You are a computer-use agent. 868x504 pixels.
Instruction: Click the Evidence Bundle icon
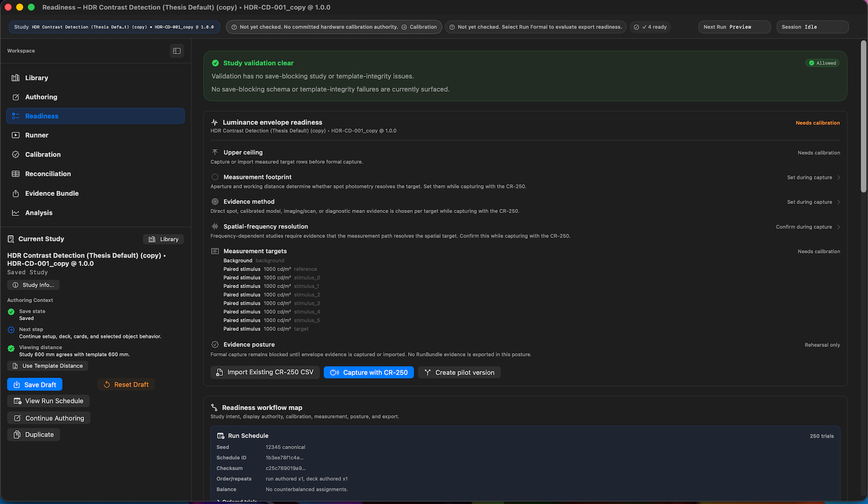tap(16, 194)
